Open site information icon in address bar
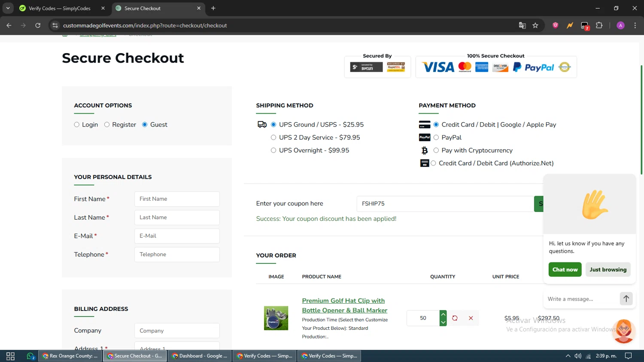Image resolution: width=644 pixels, height=362 pixels. (x=55, y=25)
